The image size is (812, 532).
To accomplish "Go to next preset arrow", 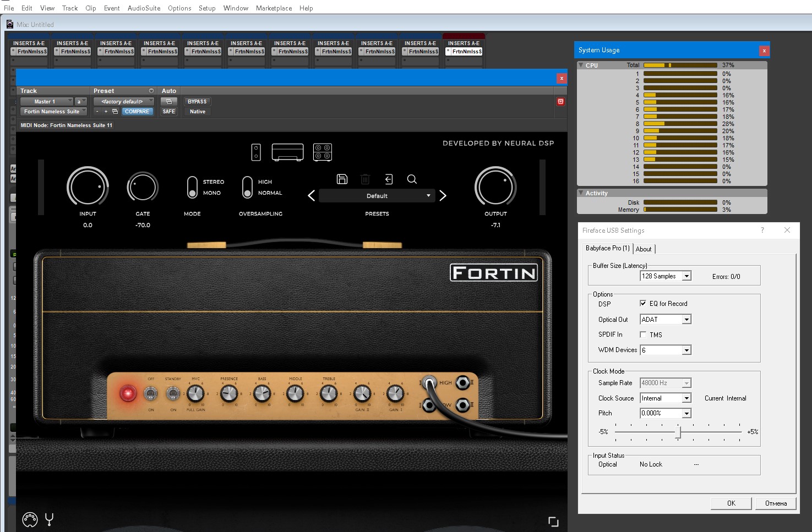I will coord(443,195).
